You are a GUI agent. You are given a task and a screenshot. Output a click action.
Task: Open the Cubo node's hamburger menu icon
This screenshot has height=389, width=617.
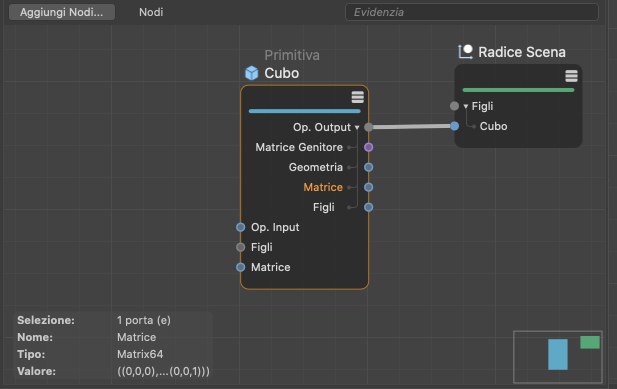357,97
